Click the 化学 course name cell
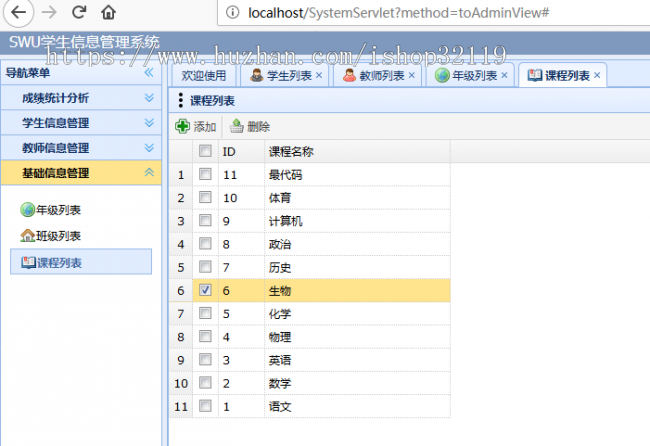The width and height of the screenshot is (650, 446). tap(357, 314)
